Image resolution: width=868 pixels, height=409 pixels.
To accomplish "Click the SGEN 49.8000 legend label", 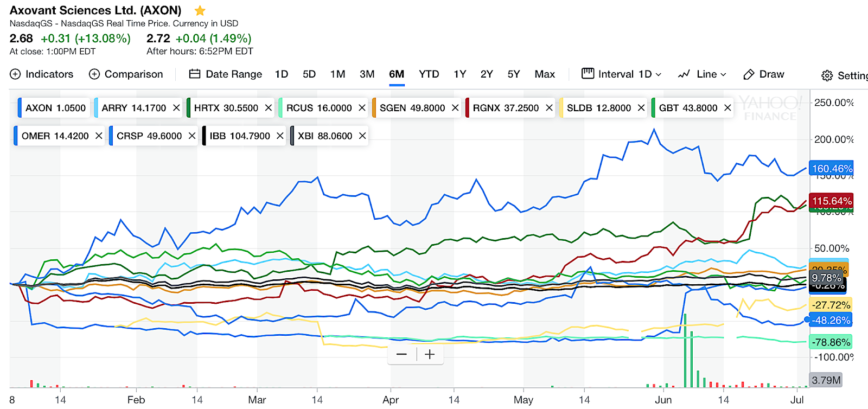I will pyautogui.click(x=412, y=108).
